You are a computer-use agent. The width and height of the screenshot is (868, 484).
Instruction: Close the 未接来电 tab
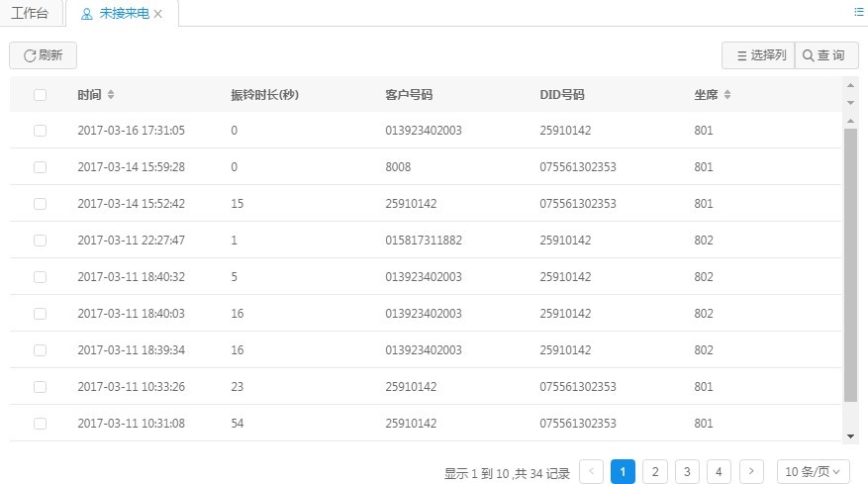(158, 14)
